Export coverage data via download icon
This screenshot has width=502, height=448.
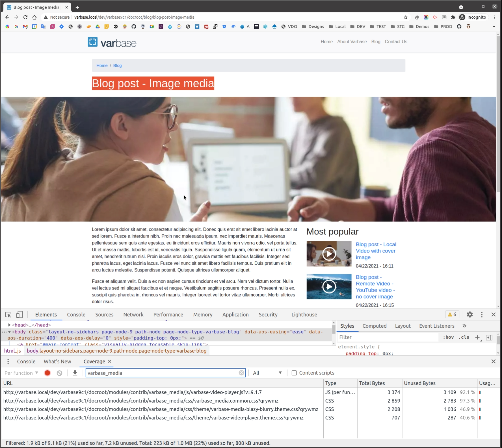(75, 373)
